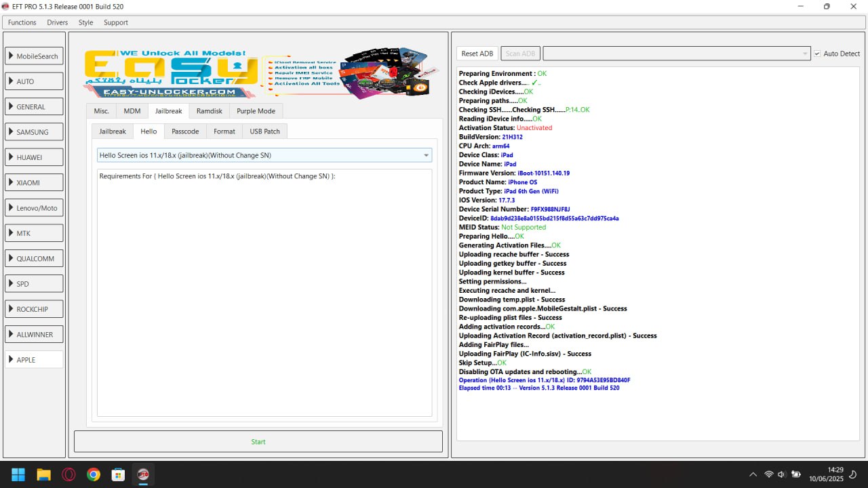
Task: Expand the QUALCOMM sidebar section
Action: [x=34, y=258]
